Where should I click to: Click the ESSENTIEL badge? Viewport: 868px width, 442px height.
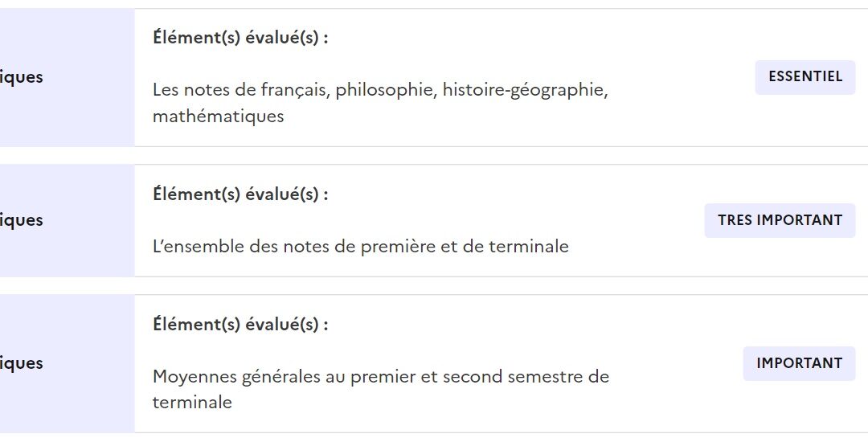[x=805, y=77]
